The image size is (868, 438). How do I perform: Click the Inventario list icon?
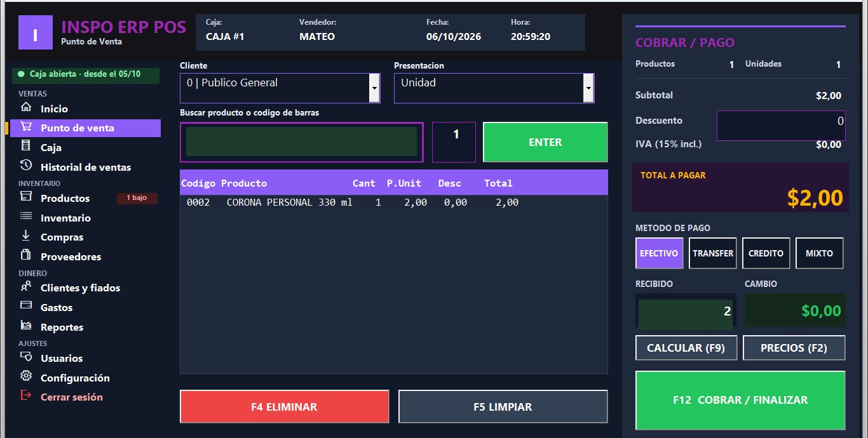tap(26, 216)
